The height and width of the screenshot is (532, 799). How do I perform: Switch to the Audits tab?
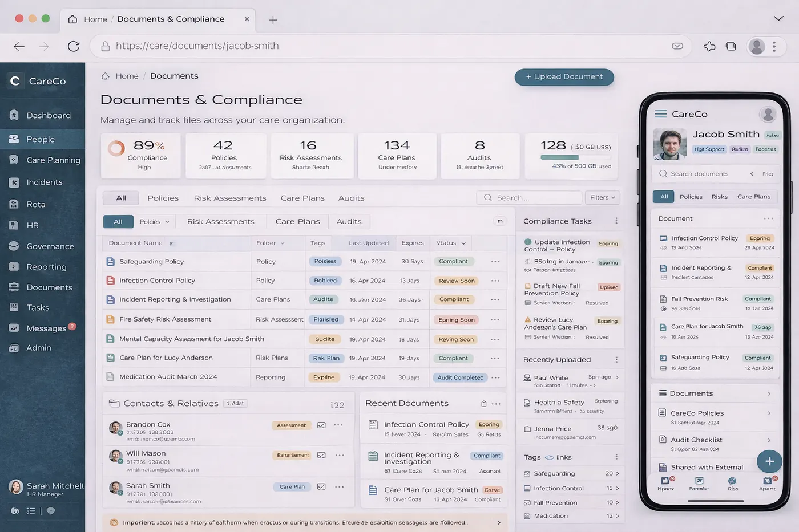pyautogui.click(x=350, y=198)
